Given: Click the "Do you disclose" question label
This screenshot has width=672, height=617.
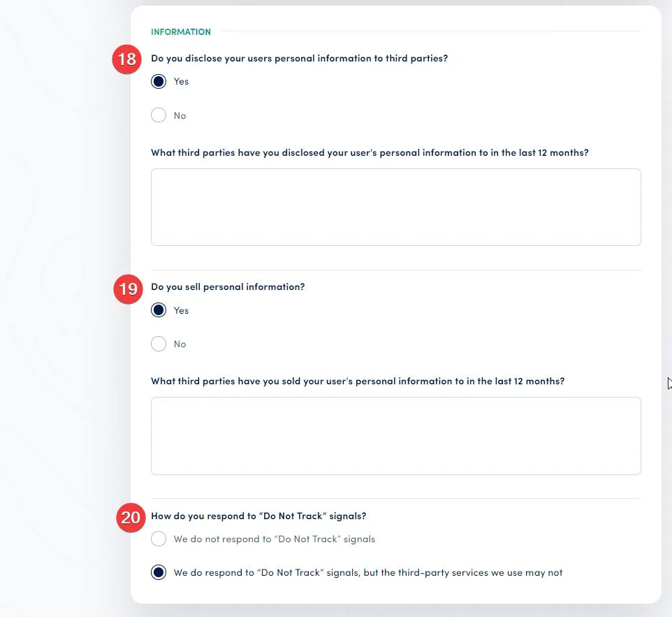Looking at the screenshot, I should [x=299, y=58].
